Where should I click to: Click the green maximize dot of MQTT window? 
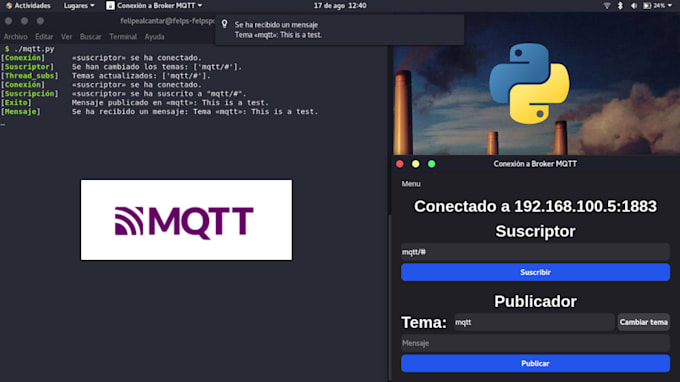432,164
